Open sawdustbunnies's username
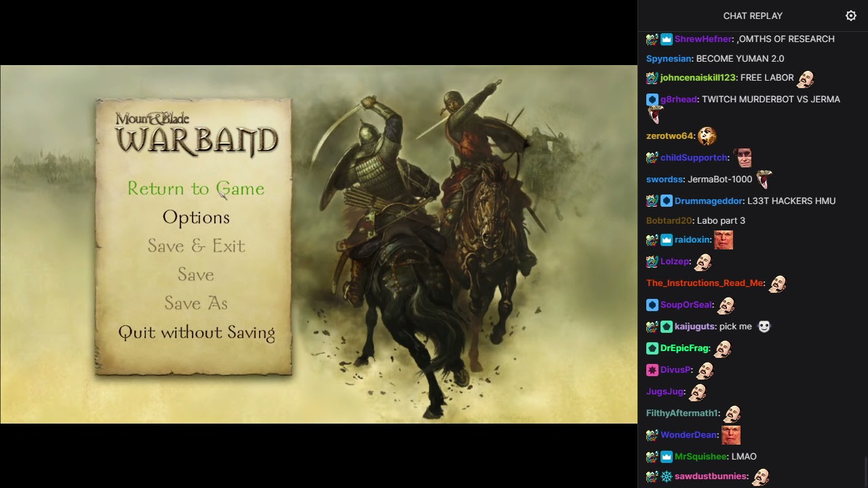Viewport: 868px width, 488px height. tap(711, 476)
